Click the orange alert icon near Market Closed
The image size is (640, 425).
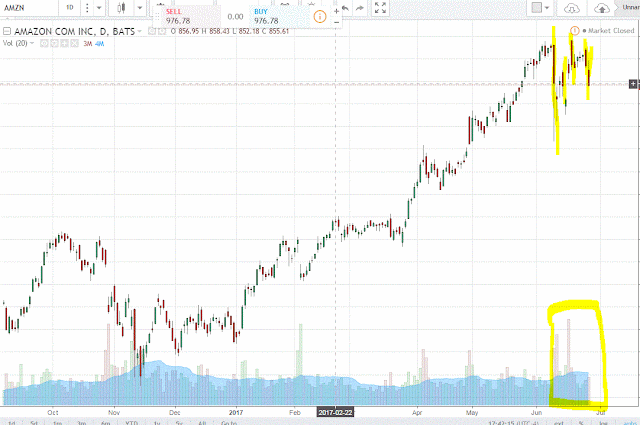[574, 31]
